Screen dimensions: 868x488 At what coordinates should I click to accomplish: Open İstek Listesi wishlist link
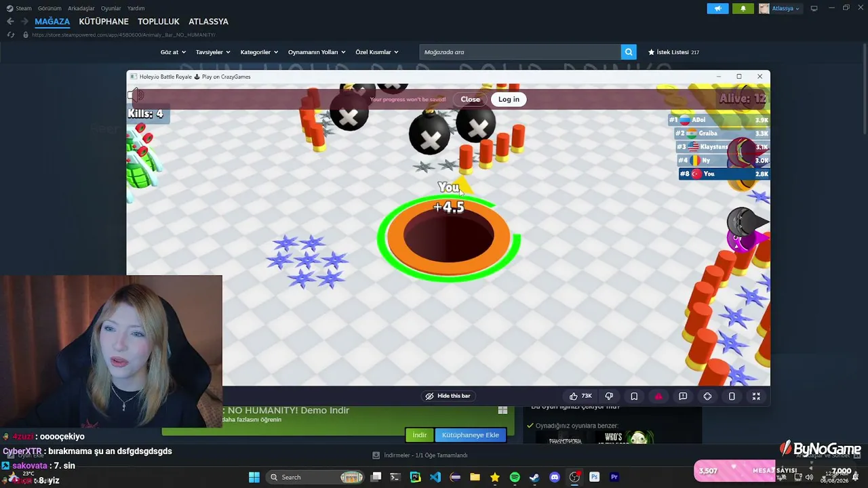tap(673, 52)
